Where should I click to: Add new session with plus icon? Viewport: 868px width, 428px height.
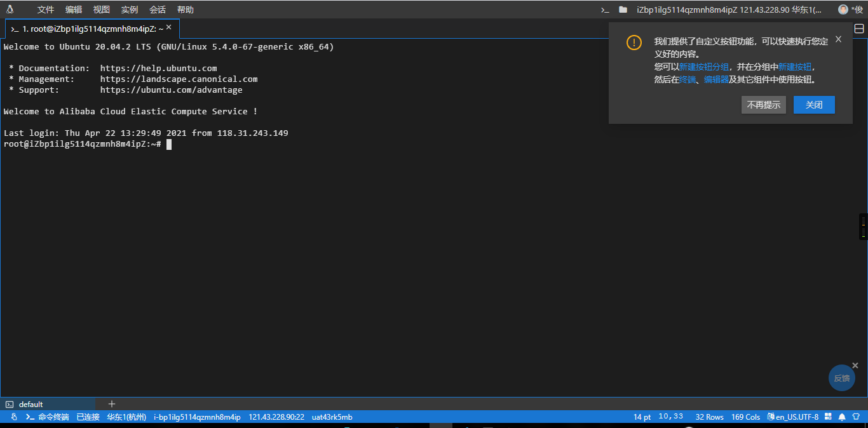point(112,404)
